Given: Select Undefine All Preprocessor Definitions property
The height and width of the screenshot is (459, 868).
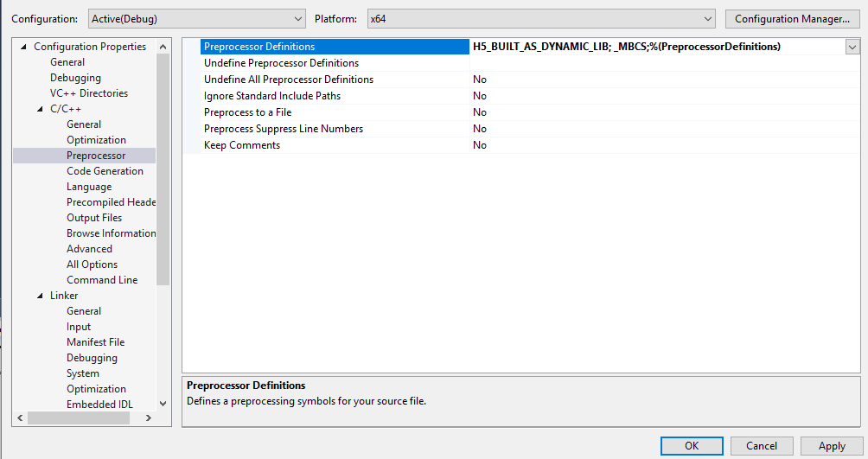Looking at the screenshot, I should pos(335,80).
